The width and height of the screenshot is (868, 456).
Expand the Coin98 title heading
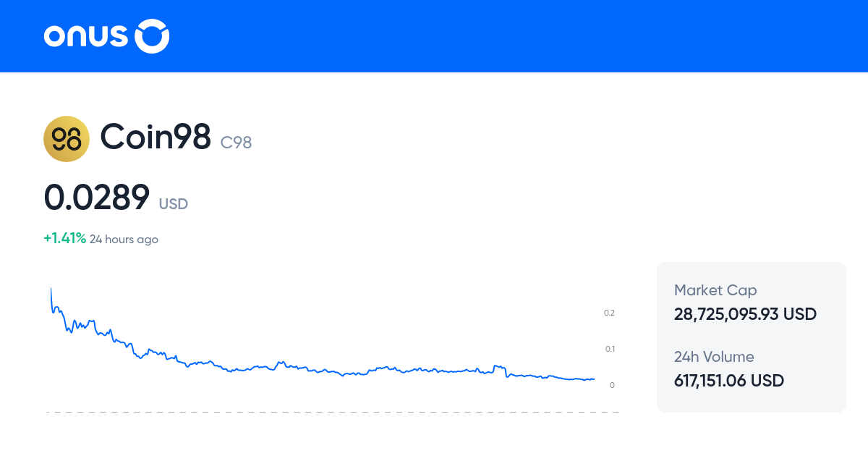(155, 137)
